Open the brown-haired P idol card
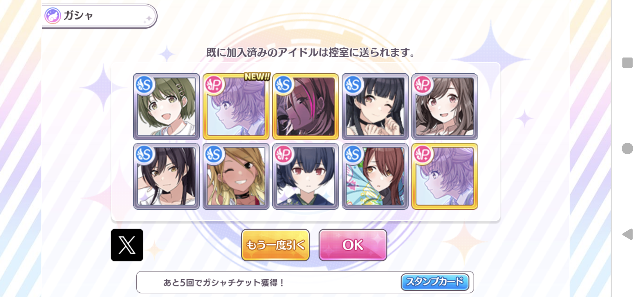The width and height of the screenshot is (644, 297). point(445,106)
